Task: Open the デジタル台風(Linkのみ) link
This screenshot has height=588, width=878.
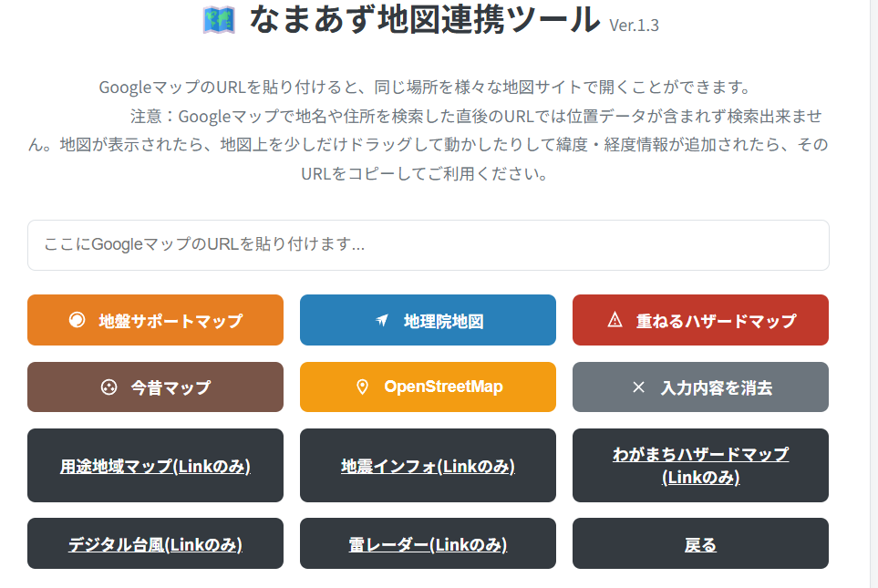Action: [x=155, y=544]
